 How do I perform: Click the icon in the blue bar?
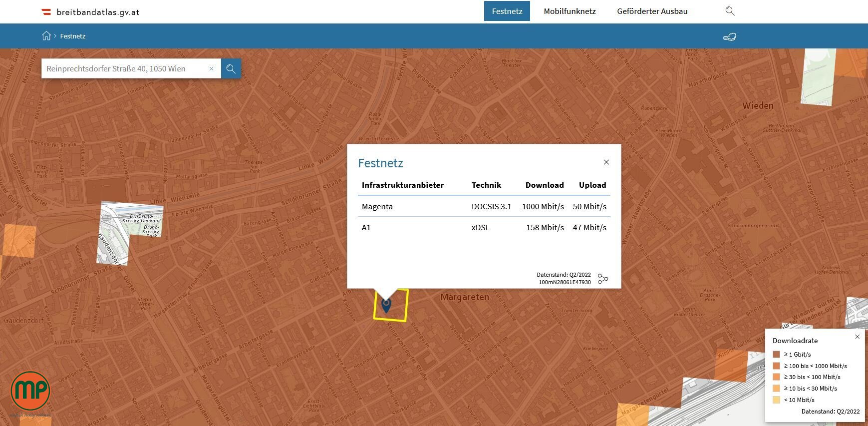click(729, 36)
